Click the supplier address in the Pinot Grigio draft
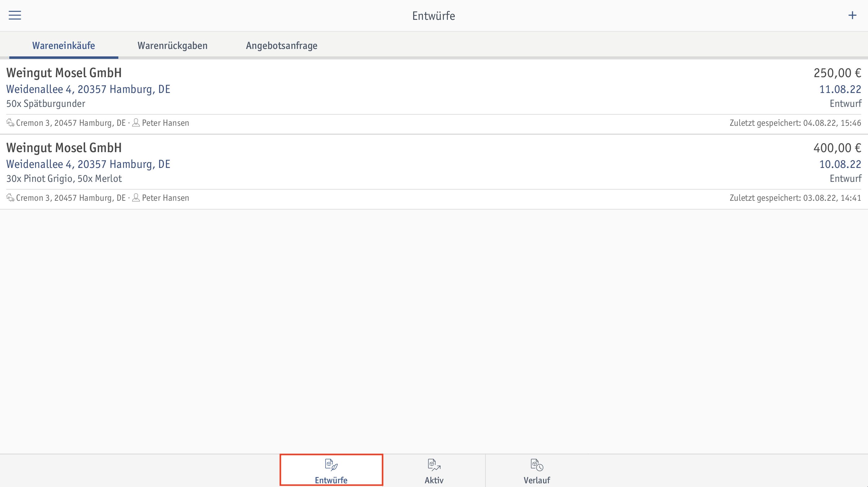 [x=88, y=164]
